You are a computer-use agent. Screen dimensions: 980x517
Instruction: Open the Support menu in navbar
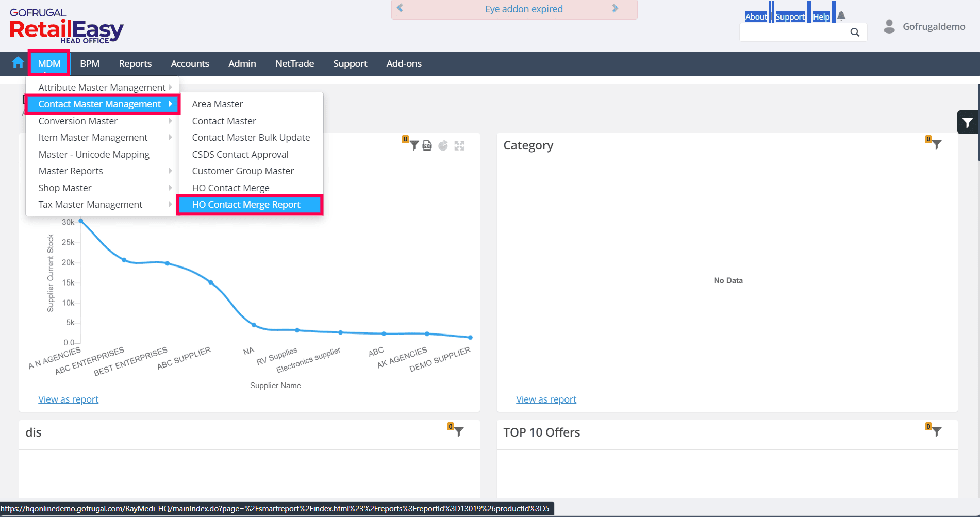coord(350,63)
